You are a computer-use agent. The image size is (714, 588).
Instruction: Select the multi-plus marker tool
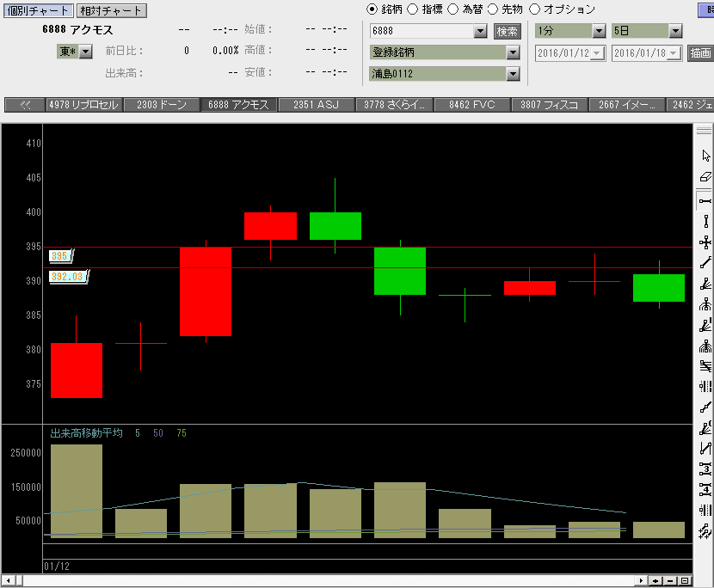pos(705,530)
